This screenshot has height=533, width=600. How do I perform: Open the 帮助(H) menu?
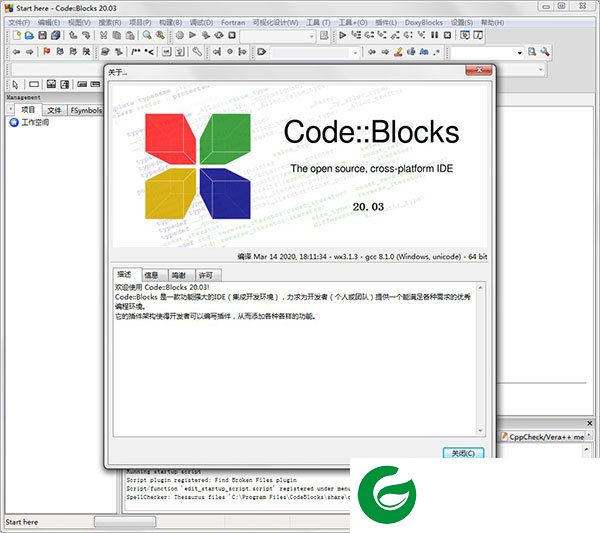(x=492, y=23)
